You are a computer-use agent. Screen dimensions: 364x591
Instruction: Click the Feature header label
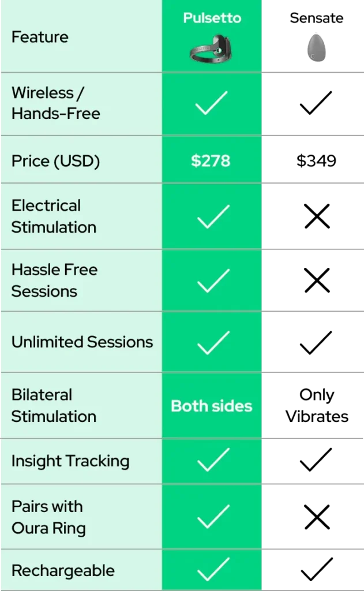[x=40, y=37]
